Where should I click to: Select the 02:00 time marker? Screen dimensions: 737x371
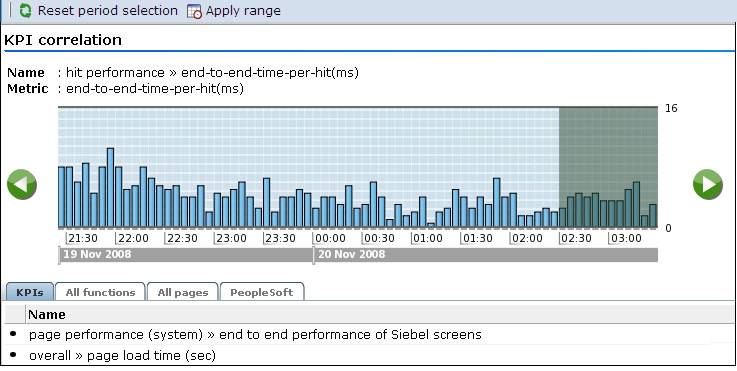(x=527, y=238)
